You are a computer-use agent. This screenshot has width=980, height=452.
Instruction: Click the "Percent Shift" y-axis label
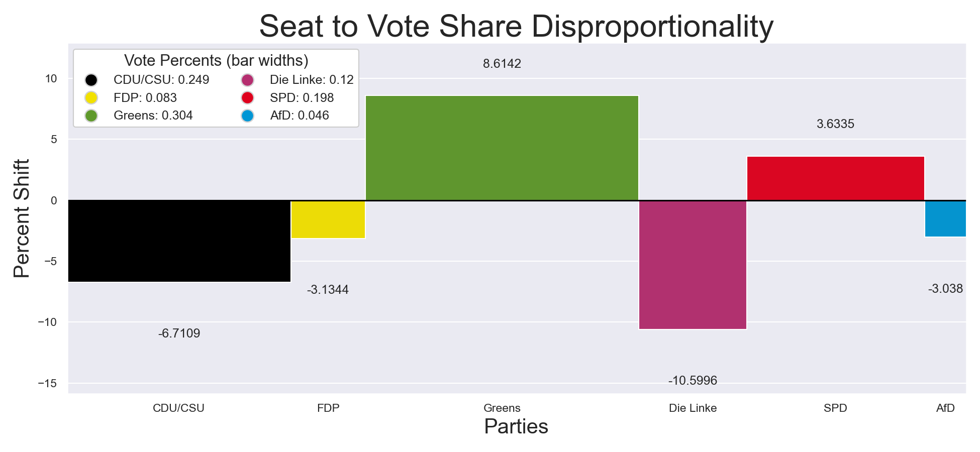click(x=22, y=218)
